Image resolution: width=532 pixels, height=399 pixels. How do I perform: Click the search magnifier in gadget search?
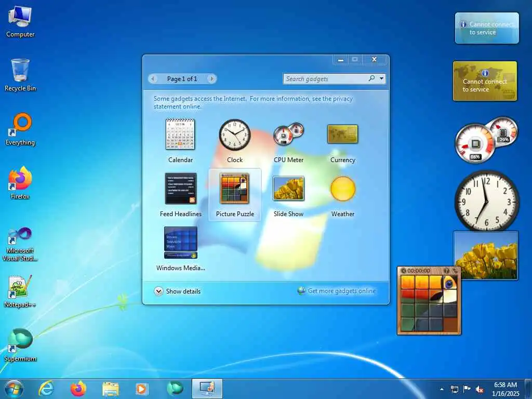click(372, 78)
